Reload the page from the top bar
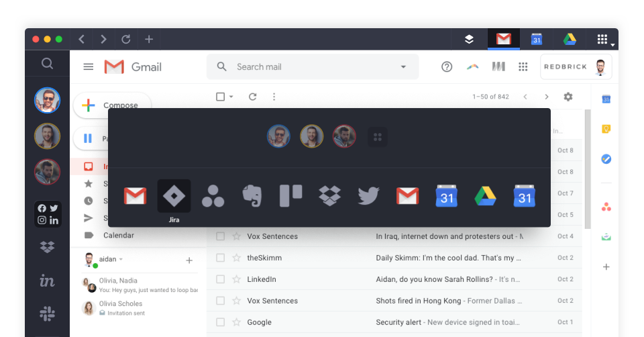The width and height of the screenshot is (644, 337). [x=126, y=39]
